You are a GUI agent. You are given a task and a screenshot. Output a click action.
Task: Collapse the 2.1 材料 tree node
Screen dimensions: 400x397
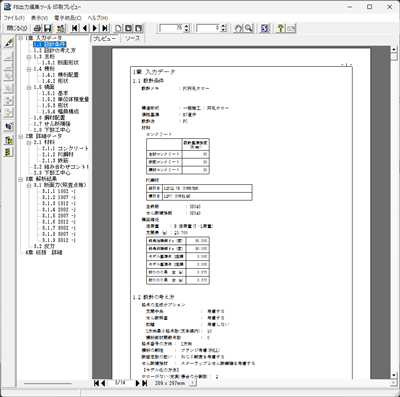[29, 142]
